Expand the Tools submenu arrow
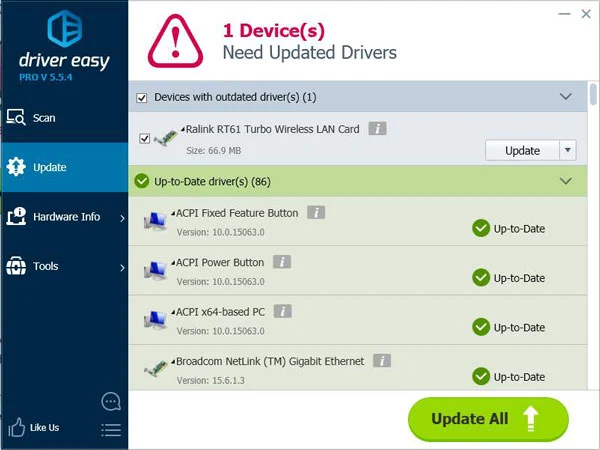This screenshot has width=600, height=450. click(122, 267)
